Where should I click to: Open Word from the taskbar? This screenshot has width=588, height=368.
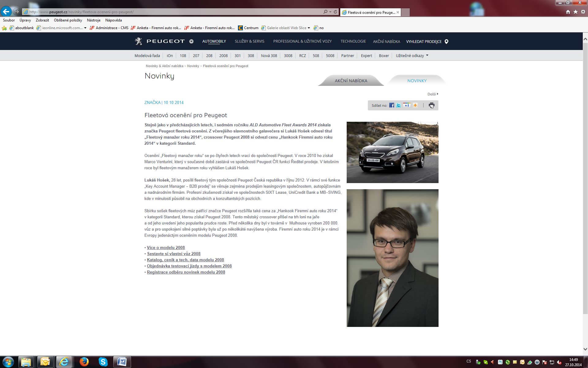tap(122, 362)
